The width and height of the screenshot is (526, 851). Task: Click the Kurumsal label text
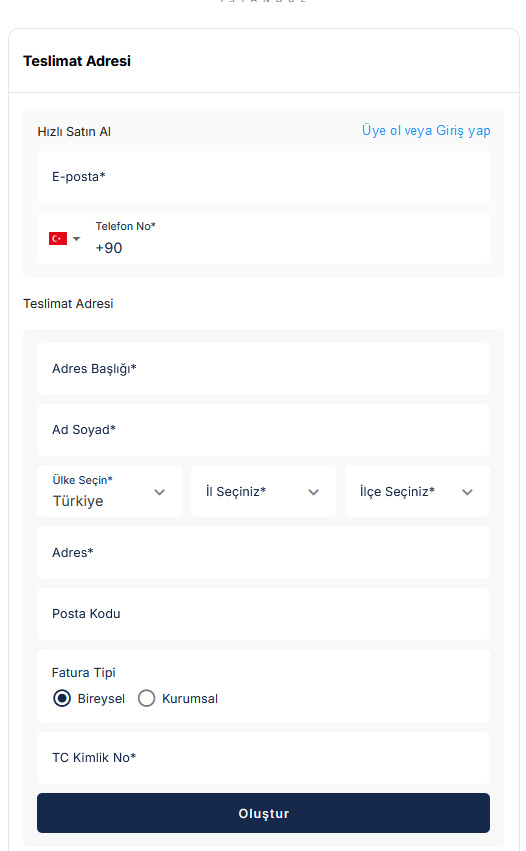(190, 698)
